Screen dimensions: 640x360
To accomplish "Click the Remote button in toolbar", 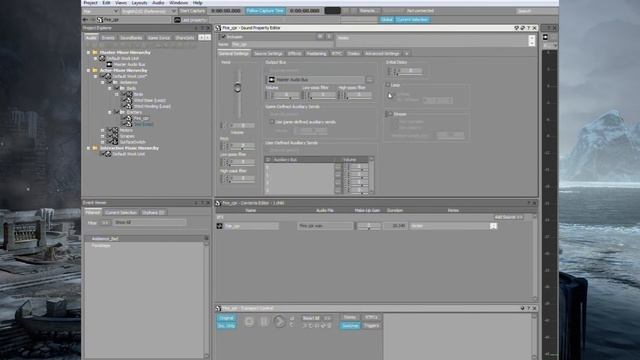I will [367, 11].
